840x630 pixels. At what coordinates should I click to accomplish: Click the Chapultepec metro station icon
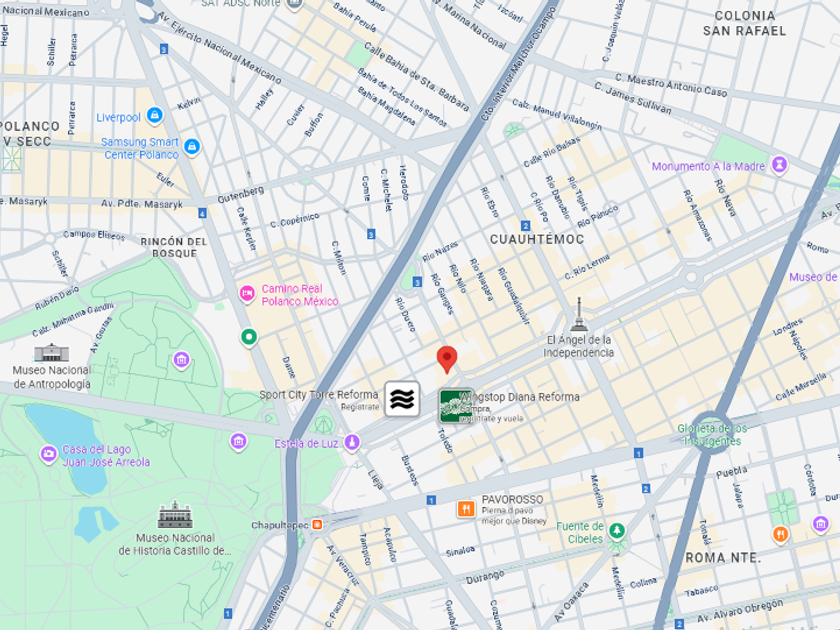(x=317, y=524)
